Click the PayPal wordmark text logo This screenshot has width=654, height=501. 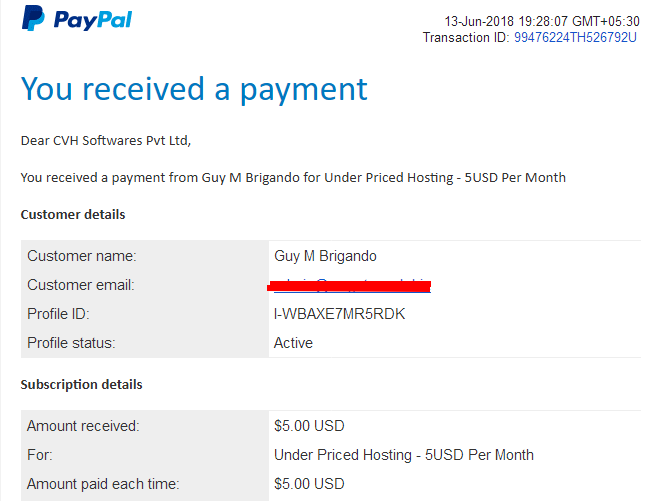93,20
